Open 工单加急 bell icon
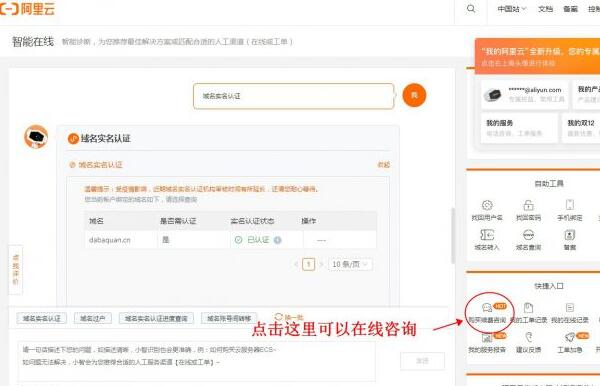The image size is (600, 386). click(x=570, y=337)
